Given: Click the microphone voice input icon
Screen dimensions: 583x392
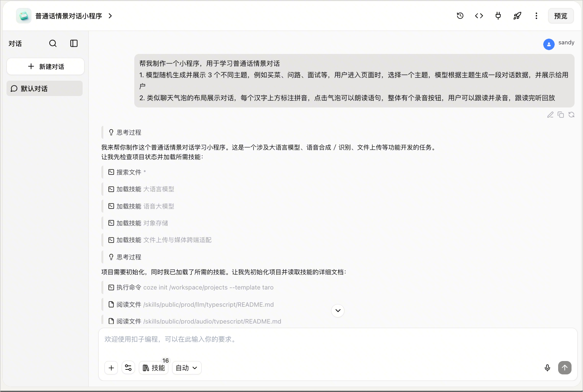Looking at the screenshot, I should [x=547, y=368].
